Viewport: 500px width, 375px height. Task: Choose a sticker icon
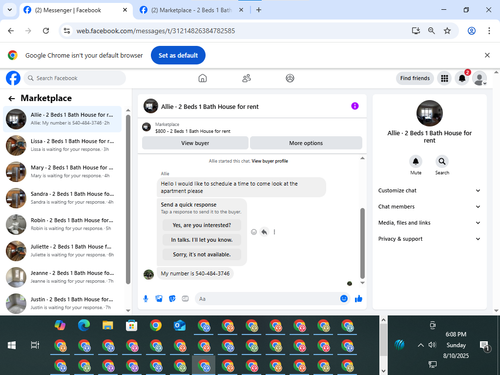pos(172,299)
